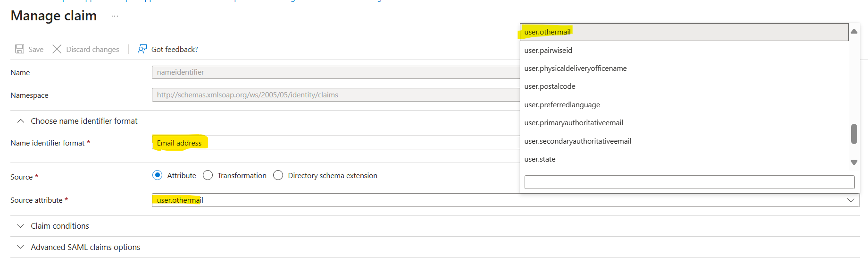This screenshot has width=868, height=275.
Task: Choose user.primaryauthoritativeemail from the list
Action: pos(684,123)
